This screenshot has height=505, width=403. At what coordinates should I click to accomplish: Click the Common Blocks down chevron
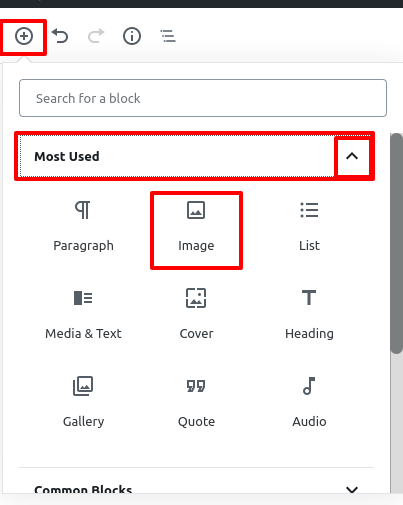(352, 489)
